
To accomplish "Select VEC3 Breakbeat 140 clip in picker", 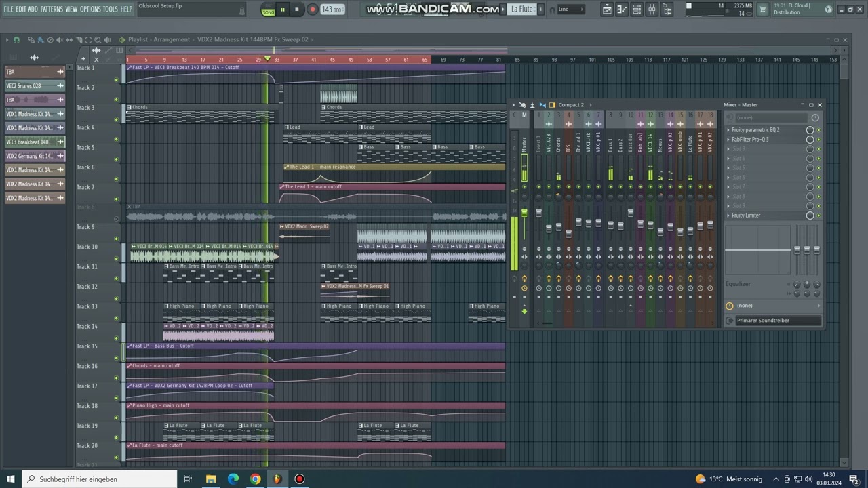I will point(35,142).
